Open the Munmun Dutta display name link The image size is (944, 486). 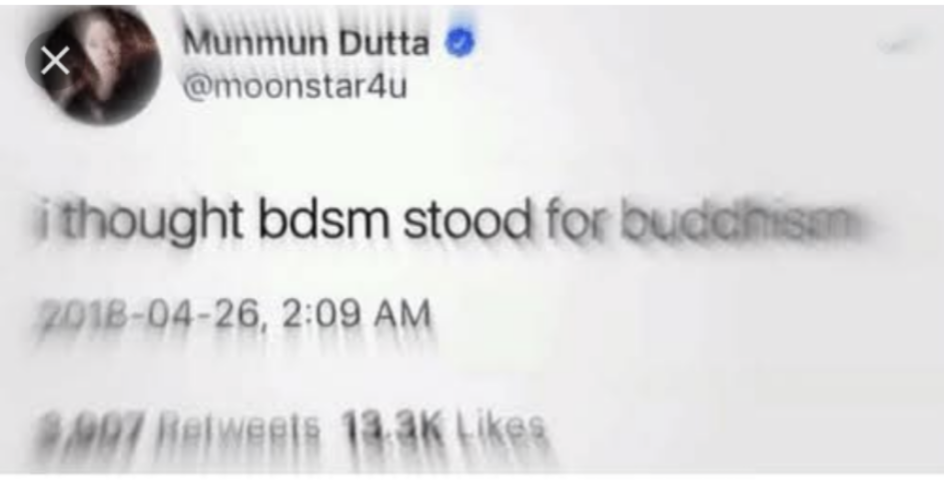306,43
